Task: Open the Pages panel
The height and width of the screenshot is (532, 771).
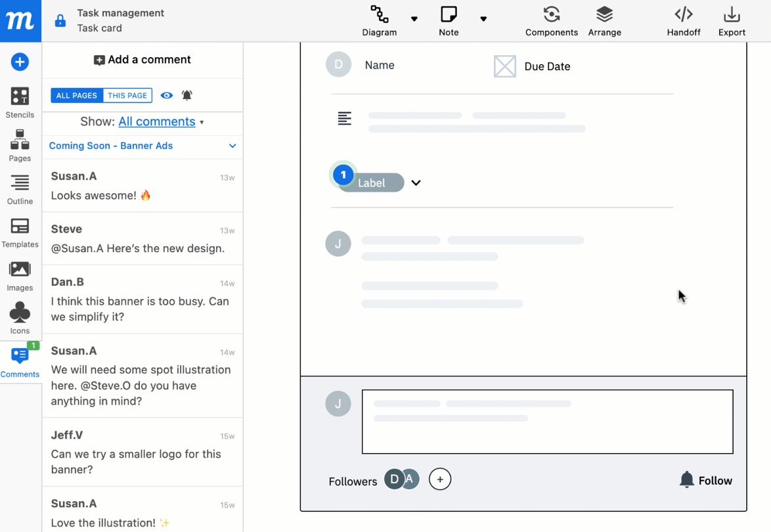Action: pyautogui.click(x=20, y=146)
